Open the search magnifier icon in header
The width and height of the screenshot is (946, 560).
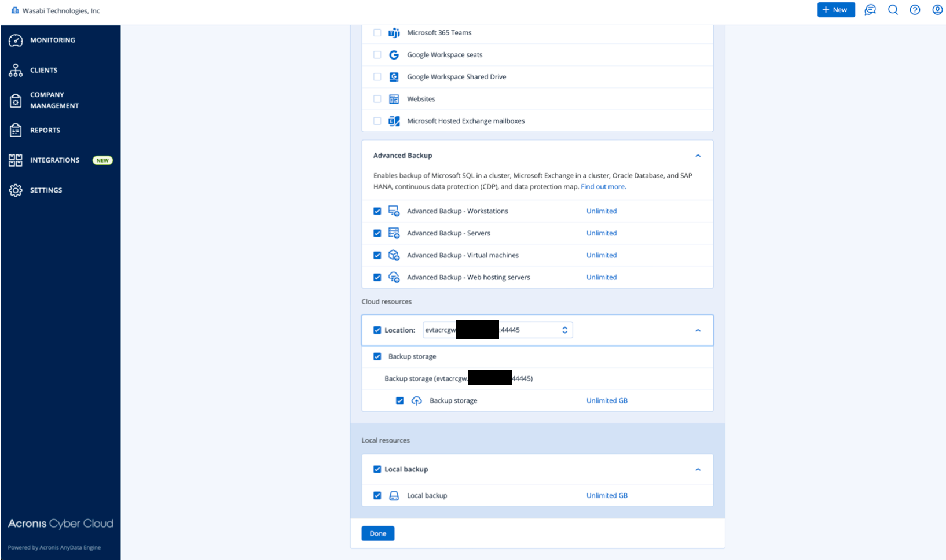pyautogui.click(x=893, y=10)
